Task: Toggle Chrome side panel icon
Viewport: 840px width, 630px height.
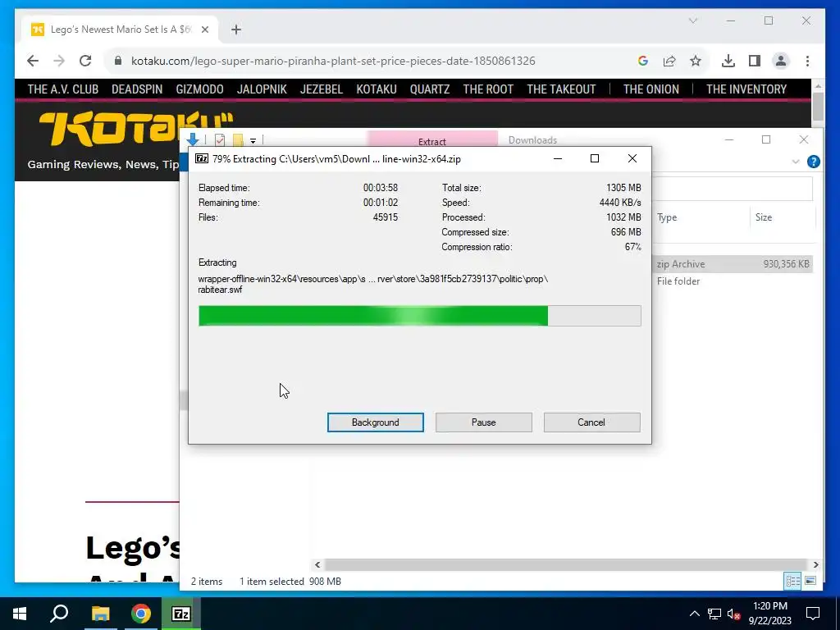Action: point(755,61)
